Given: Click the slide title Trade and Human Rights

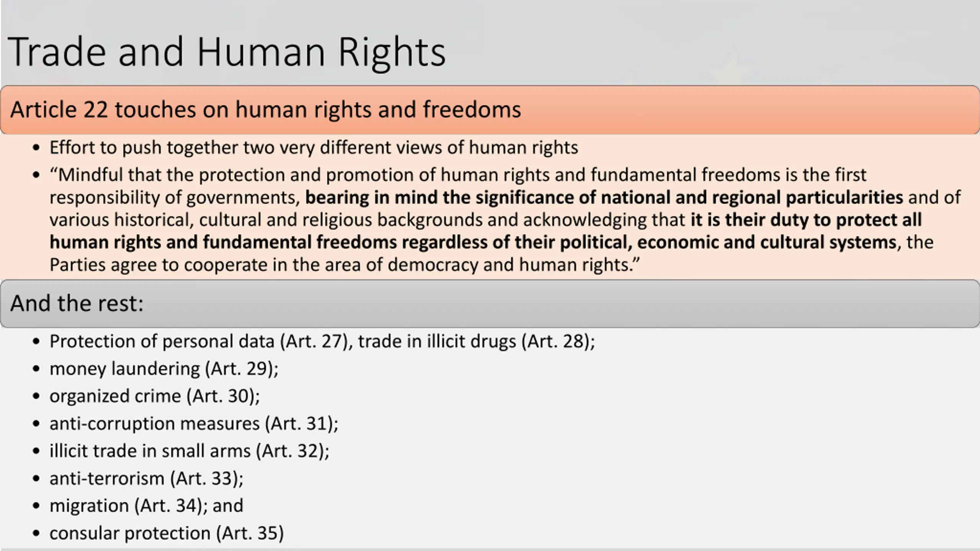Looking at the screenshot, I should (227, 52).
